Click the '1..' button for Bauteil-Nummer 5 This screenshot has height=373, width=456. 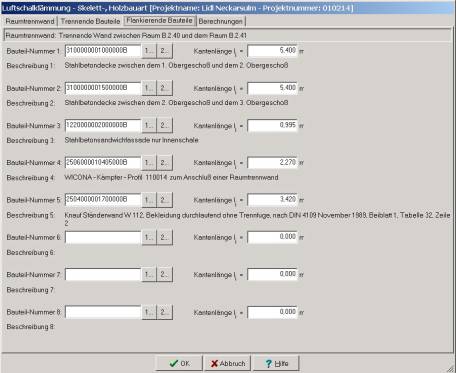(149, 200)
